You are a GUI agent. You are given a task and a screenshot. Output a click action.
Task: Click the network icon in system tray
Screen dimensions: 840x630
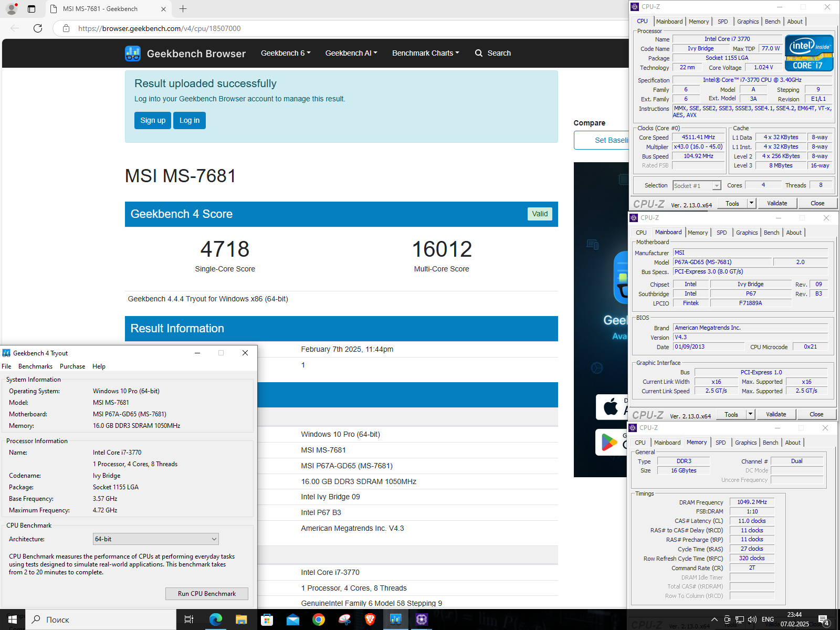click(x=740, y=619)
